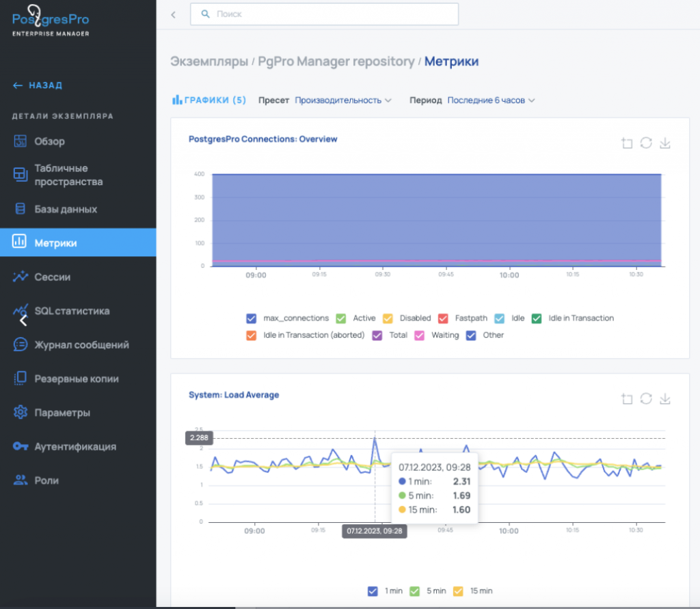Download the Connections Overview chart
Viewport: 700px width, 609px height.
click(x=665, y=143)
